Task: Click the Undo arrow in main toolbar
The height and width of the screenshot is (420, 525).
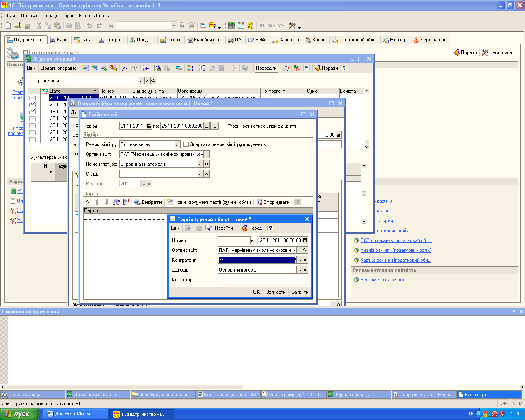Action: [89, 25]
